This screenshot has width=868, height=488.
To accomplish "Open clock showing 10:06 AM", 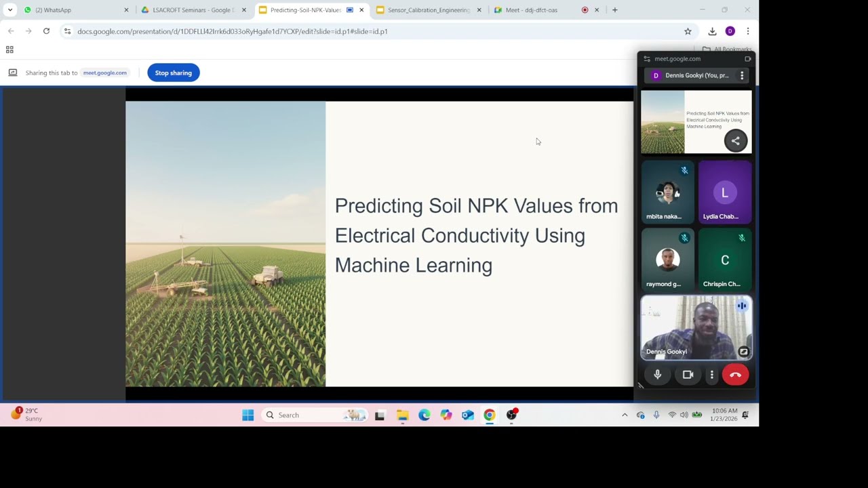I will click(725, 415).
